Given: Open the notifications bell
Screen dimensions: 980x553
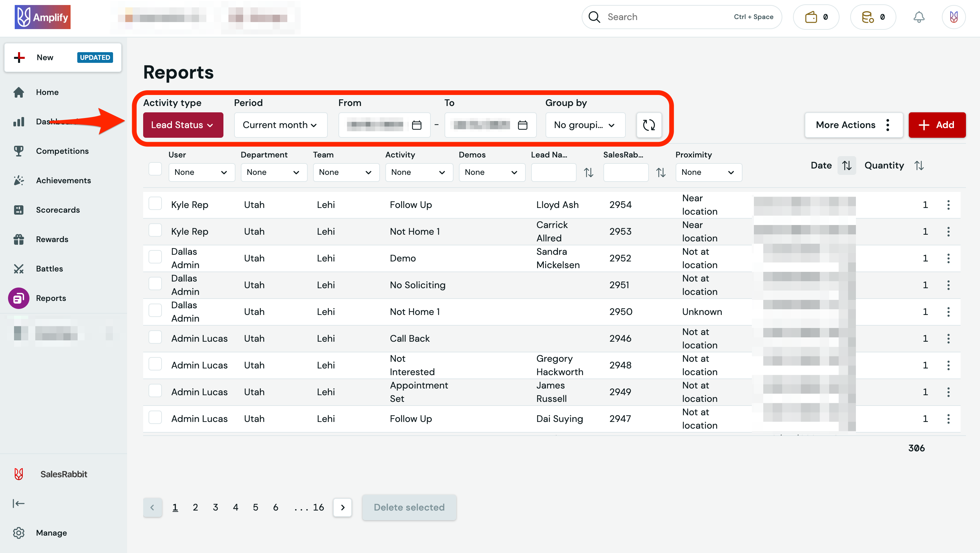Looking at the screenshot, I should click(x=919, y=17).
